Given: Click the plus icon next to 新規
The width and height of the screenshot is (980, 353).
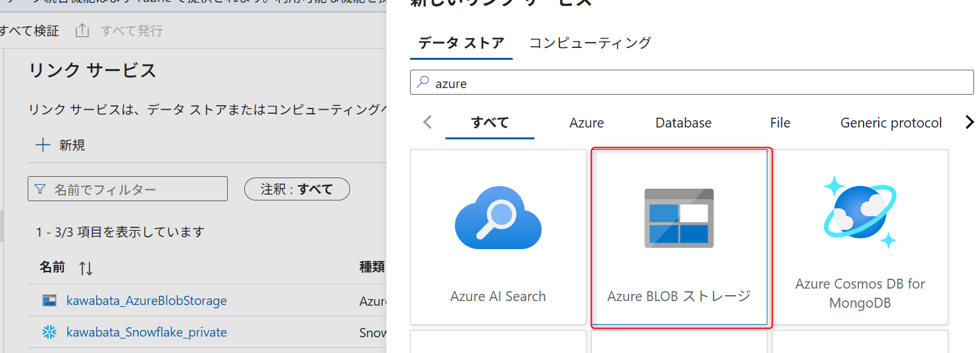Looking at the screenshot, I should click(x=43, y=145).
